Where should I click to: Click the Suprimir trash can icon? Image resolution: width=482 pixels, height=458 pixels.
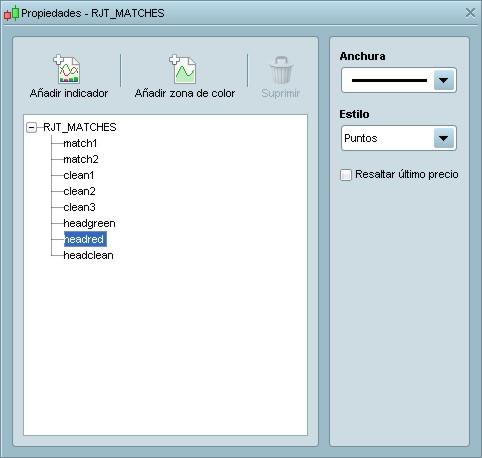(x=281, y=69)
